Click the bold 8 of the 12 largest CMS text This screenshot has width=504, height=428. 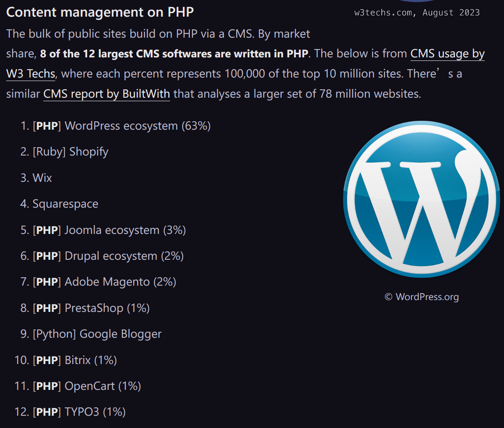click(x=99, y=53)
